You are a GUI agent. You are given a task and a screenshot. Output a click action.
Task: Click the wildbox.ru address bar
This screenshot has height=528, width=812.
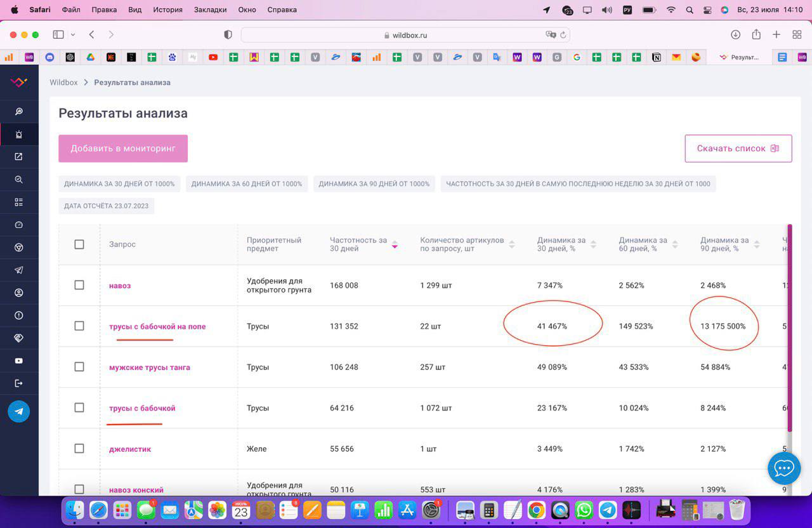(406, 35)
